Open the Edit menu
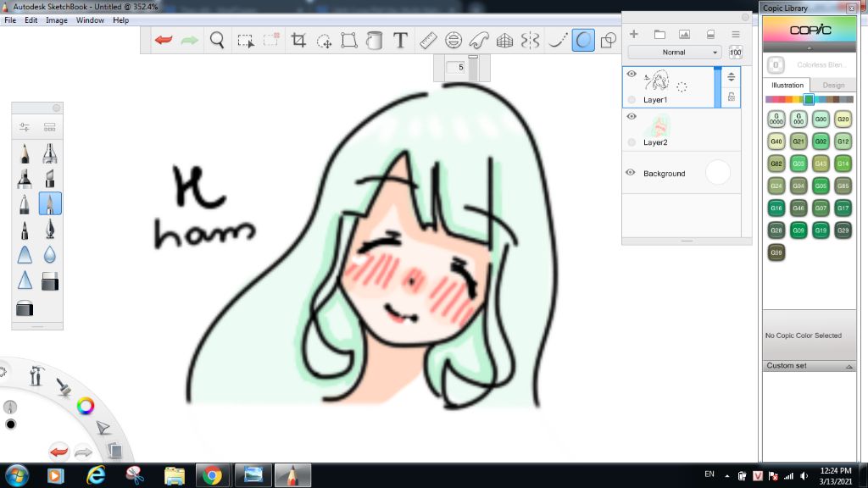This screenshot has width=868, height=488. tap(31, 20)
